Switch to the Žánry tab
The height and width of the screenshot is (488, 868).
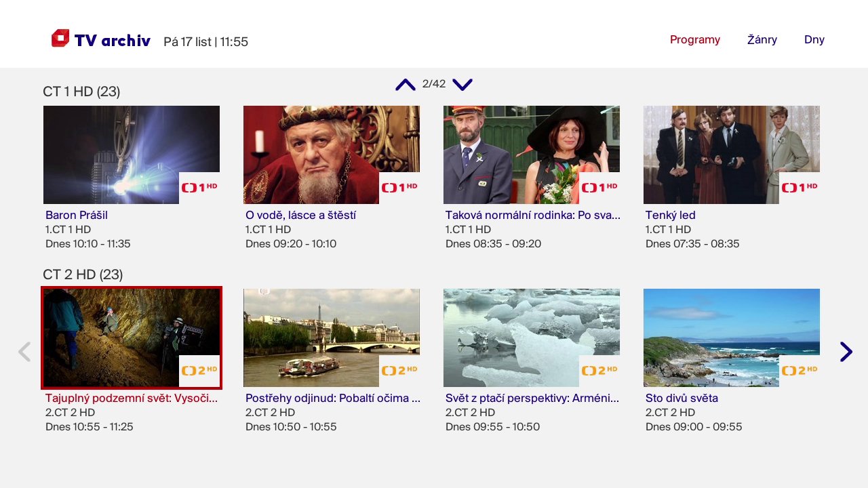(762, 39)
